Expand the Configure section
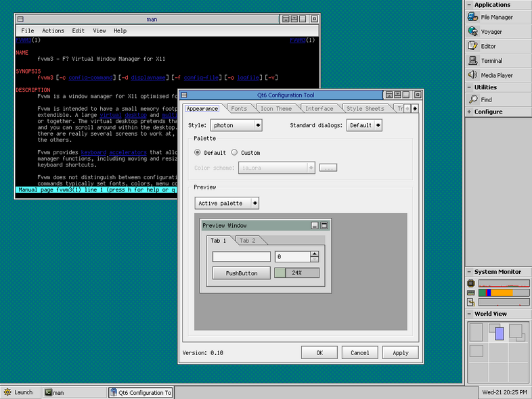 tap(469, 112)
